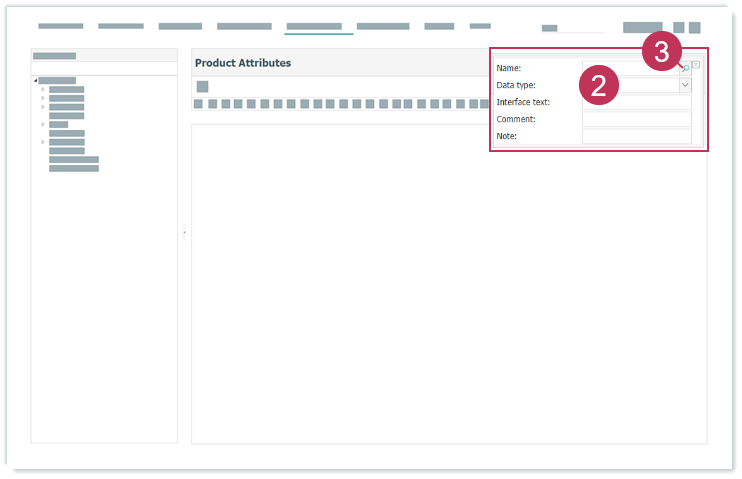The width and height of the screenshot is (742, 479).
Task: Select the underlined active tab in top menu
Action: click(313, 26)
